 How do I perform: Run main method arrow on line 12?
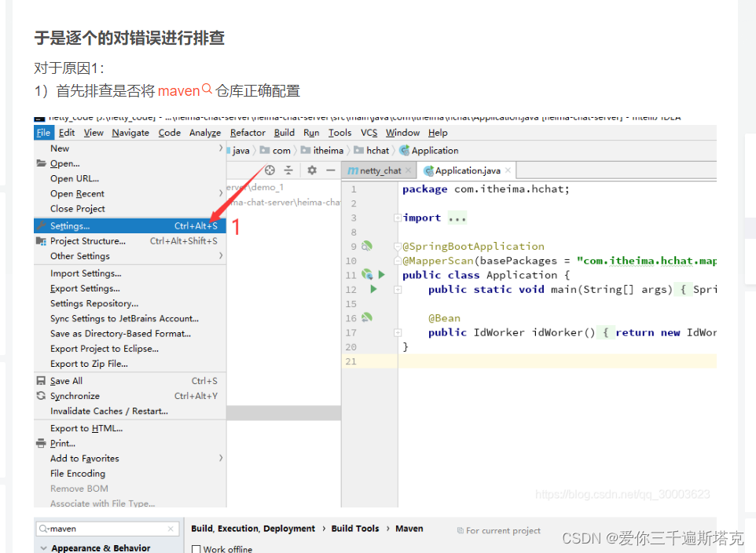coord(373,288)
